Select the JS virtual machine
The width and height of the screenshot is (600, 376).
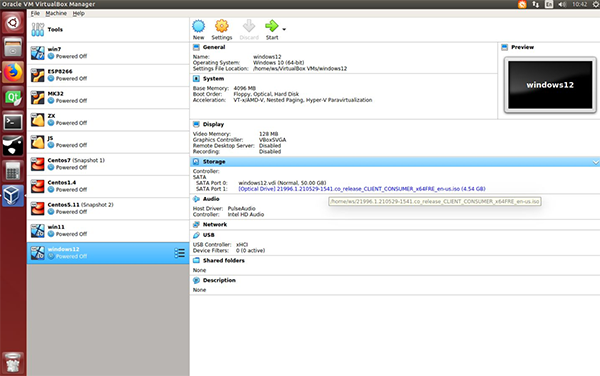click(x=108, y=142)
